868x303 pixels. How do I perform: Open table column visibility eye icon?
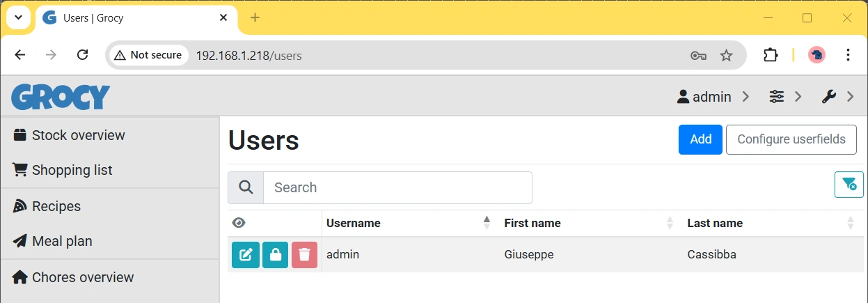(239, 223)
